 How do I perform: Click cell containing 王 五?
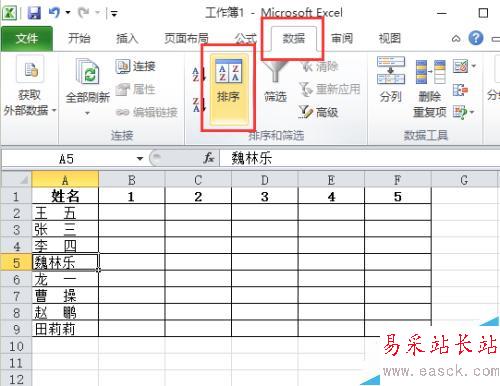(x=65, y=213)
